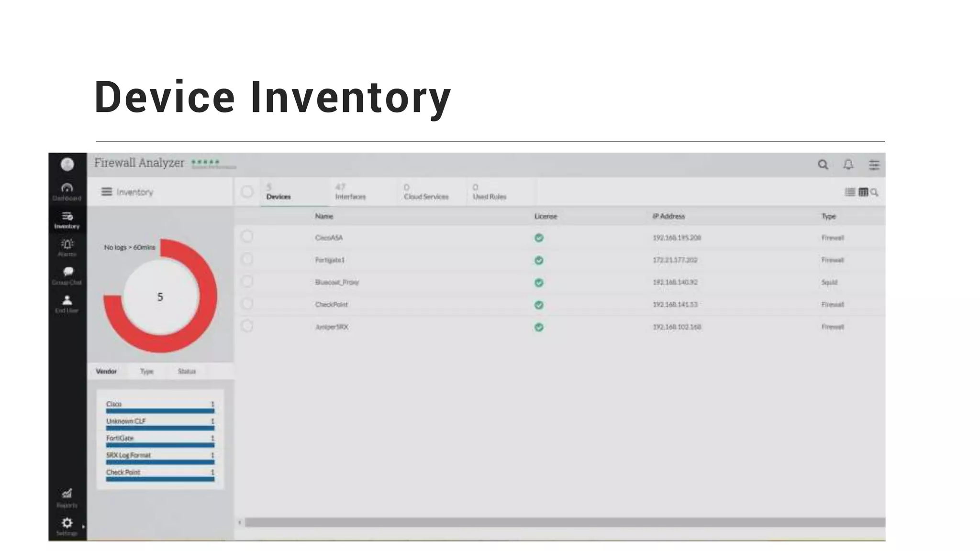The image size is (980, 551).
Task: Expand the Settings submenu arrow
Action: tap(83, 527)
